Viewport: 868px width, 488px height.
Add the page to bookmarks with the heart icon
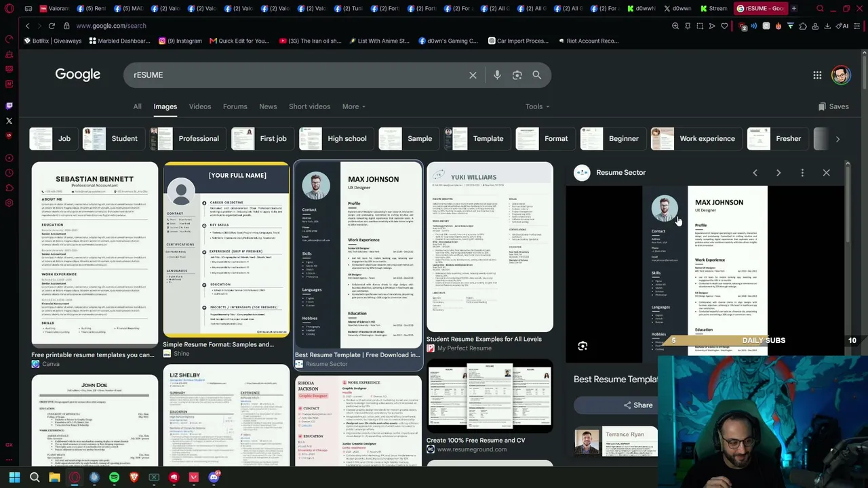tap(724, 26)
